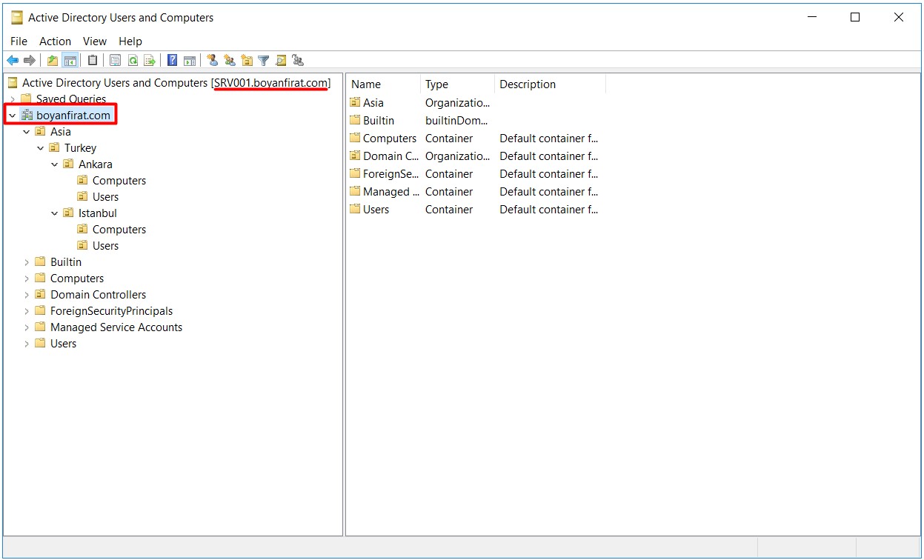Click the Saved Queries folder icon

point(27,99)
